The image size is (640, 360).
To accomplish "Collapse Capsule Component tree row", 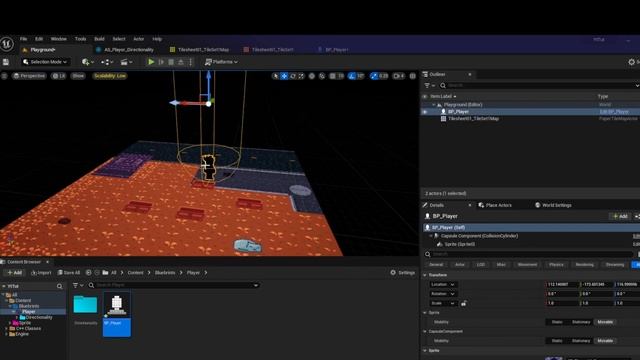I will [431, 236].
